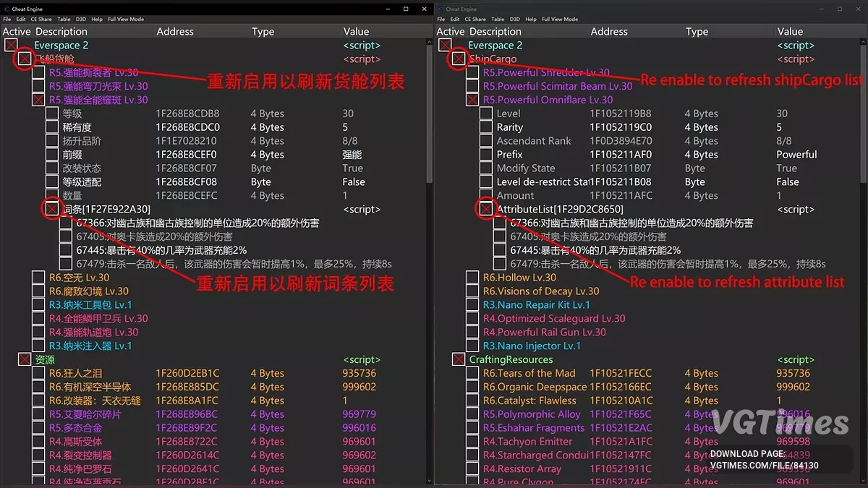Click the Active column header in left window
Screen dimensions: 868x488
[17, 32]
